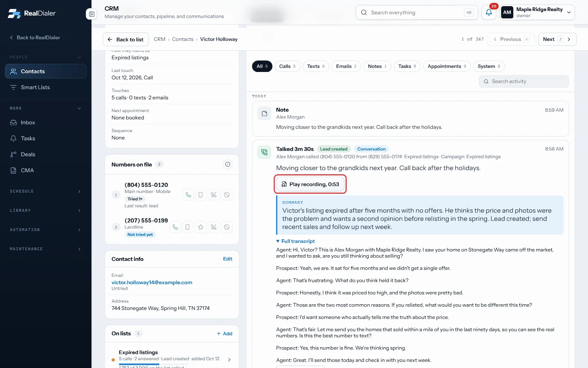
Task: Open email victor.holloway14@example.com
Action: tap(152, 282)
